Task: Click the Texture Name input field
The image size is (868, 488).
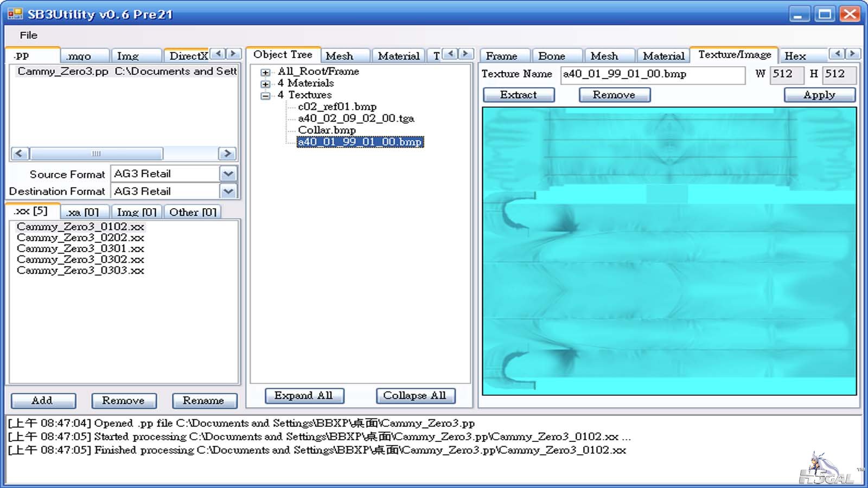Action: pyautogui.click(x=653, y=74)
